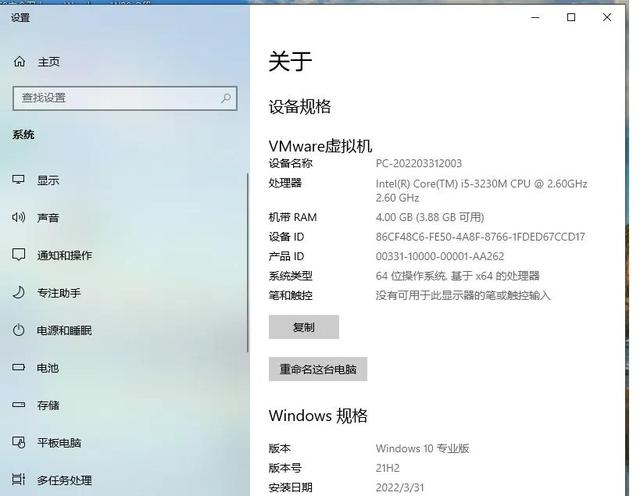Screen dimensions: 640x496
Task: Click the Storage drive icon
Action: (18, 405)
